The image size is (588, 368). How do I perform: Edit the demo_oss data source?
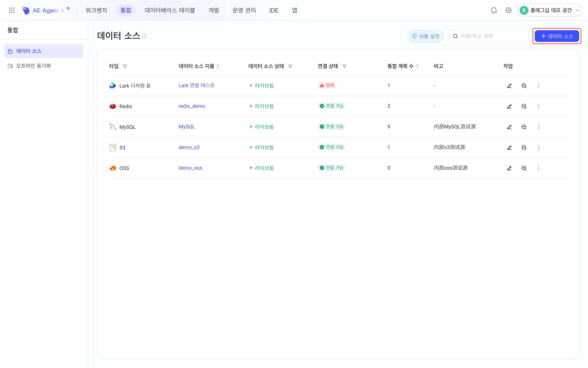[x=509, y=168]
